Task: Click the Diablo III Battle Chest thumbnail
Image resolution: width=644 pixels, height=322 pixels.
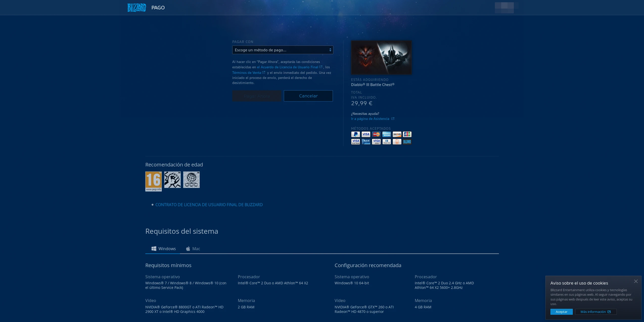Action: coord(381,57)
